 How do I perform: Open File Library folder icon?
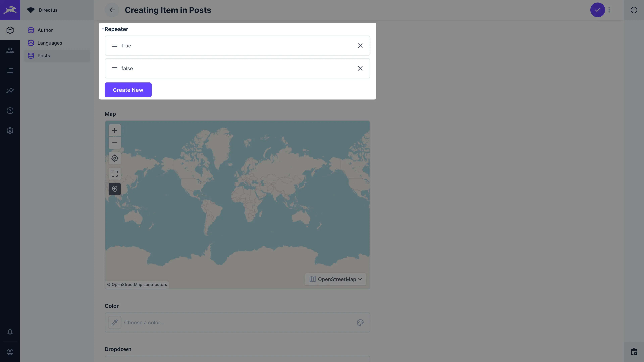(x=10, y=70)
